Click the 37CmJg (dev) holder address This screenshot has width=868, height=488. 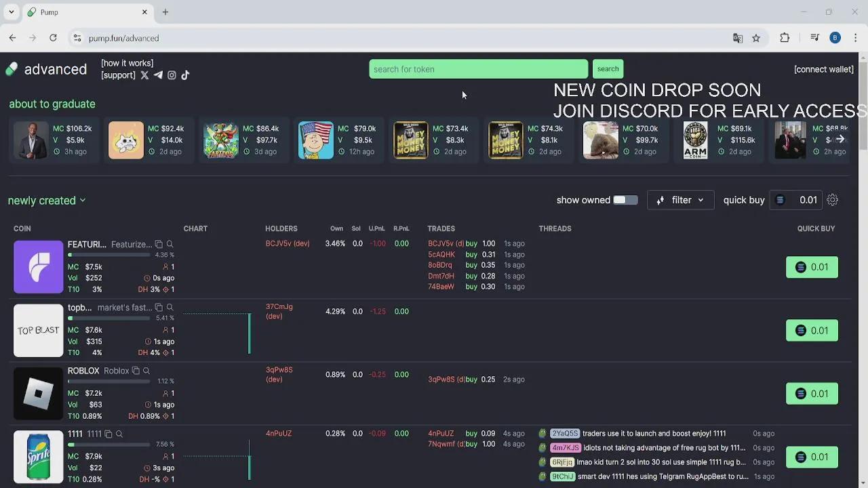pyautogui.click(x=279, y=311)
